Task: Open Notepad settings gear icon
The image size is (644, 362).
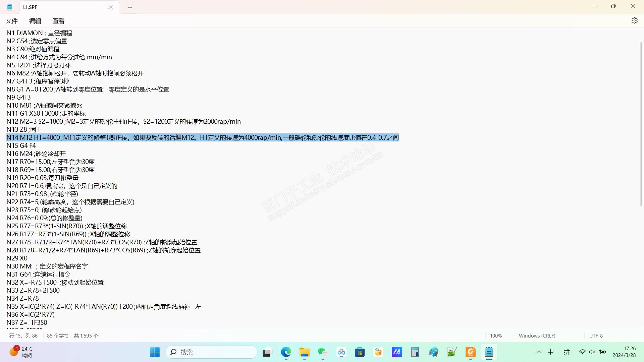Action: click(634, 20)
